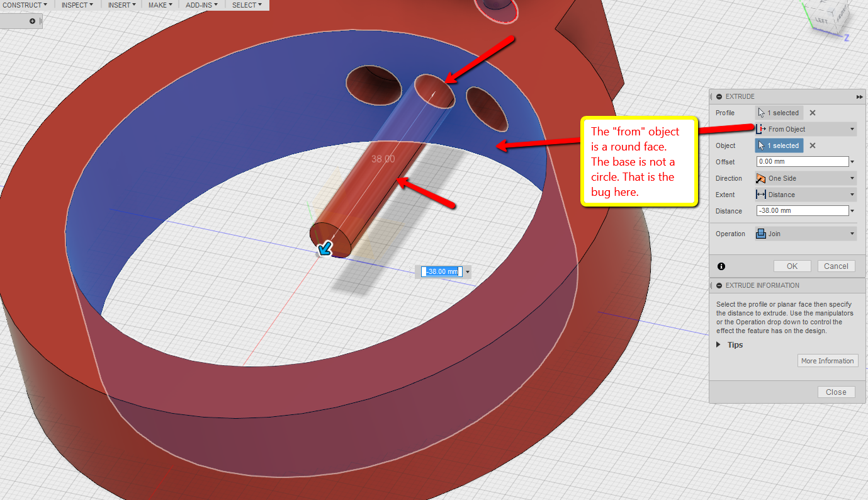Click the One Side direction icon
The image size is (868, 500).
[762, 178]
